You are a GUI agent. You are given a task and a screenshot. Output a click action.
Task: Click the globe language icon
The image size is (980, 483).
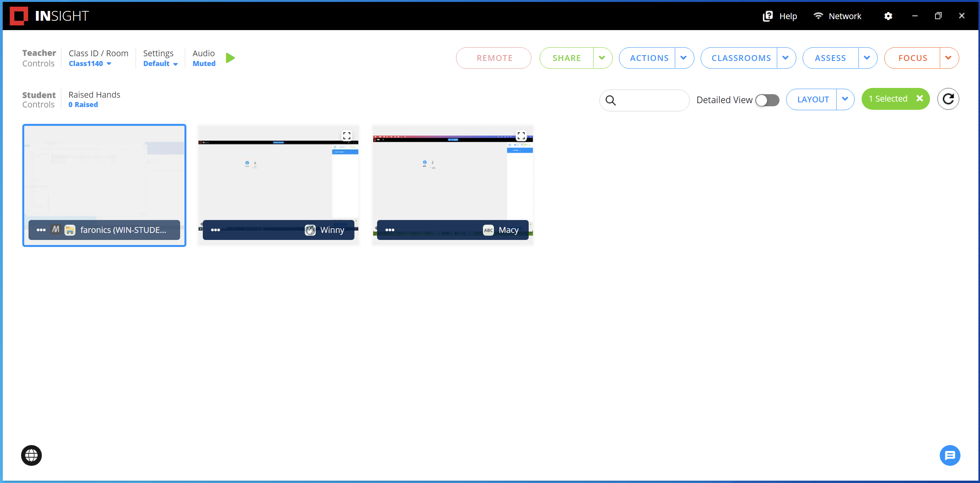tap(31, 455)
